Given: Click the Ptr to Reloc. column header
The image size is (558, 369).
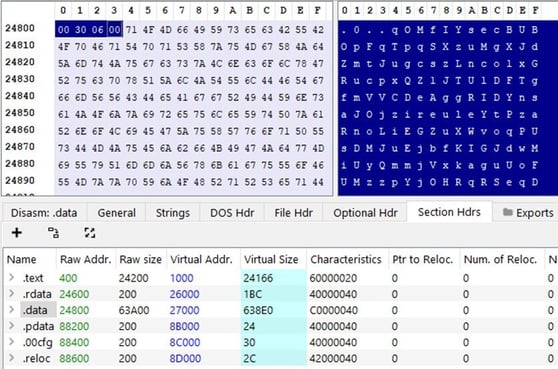Looking at the screenshot, I should [423, 259].
